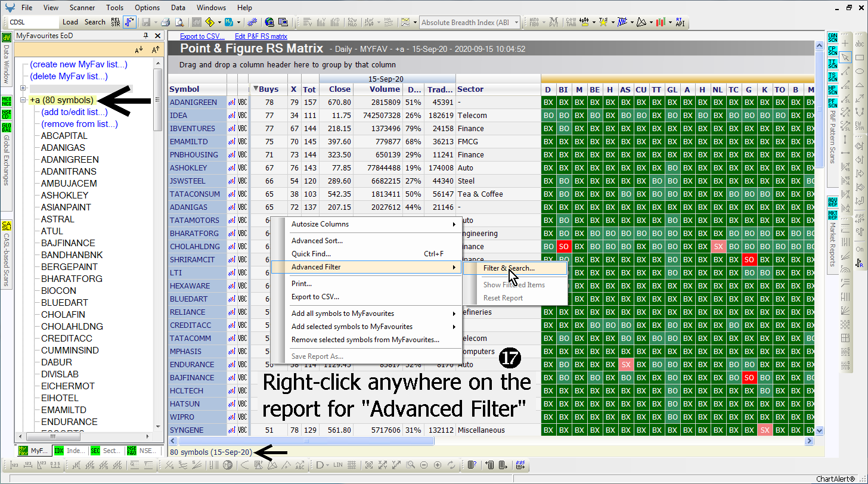
Task: Click (create new MyFav list...) link
Action: point(79,64)
